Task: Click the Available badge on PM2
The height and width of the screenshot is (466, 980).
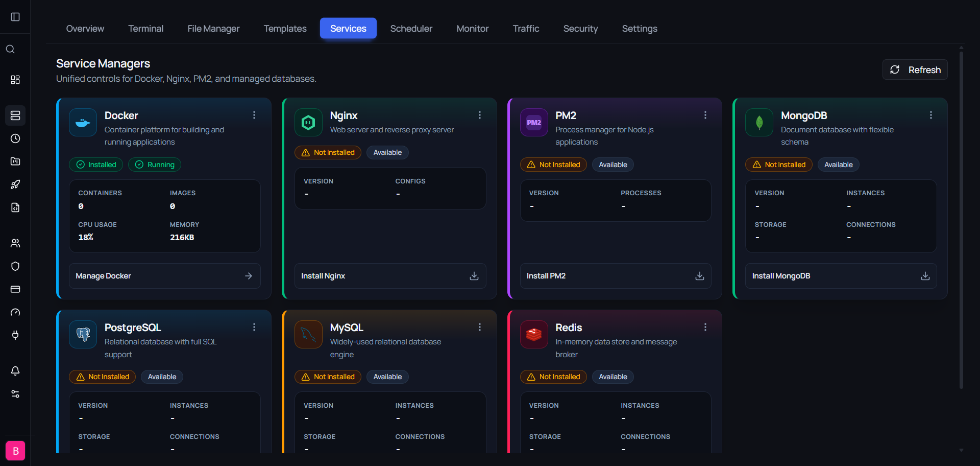Action: (613, 165)
